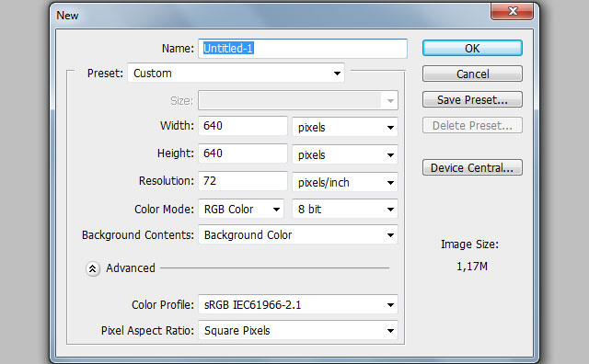Click OK to create the document
The image size is (589, 364).
pyautogui.click(x=472, y=48)
